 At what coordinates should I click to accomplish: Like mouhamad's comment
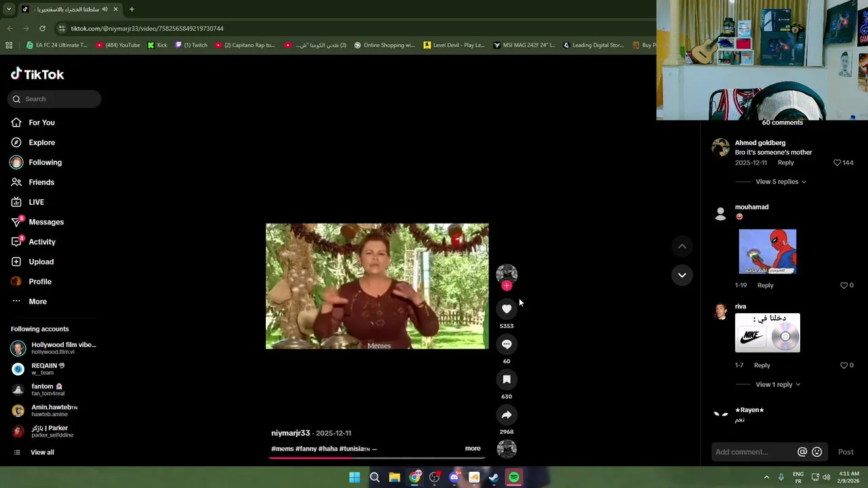pos(844,285)
